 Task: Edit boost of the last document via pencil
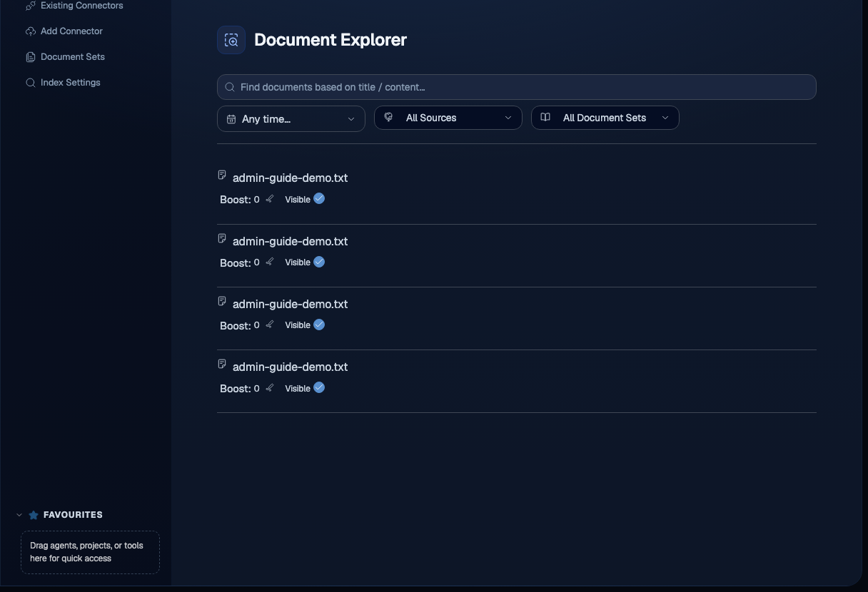[x=270, y=388]
